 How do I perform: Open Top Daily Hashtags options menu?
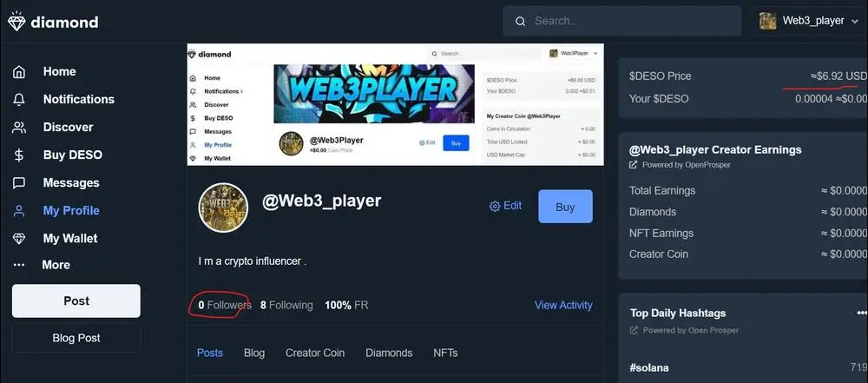coord(861,314)
